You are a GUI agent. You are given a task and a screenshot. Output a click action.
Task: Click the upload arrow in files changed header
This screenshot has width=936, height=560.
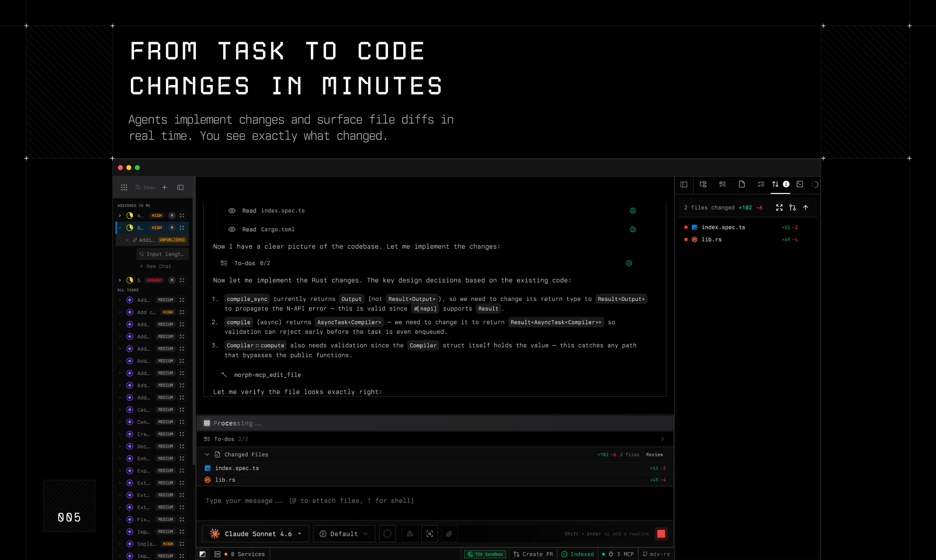click(x=806, y=208)
